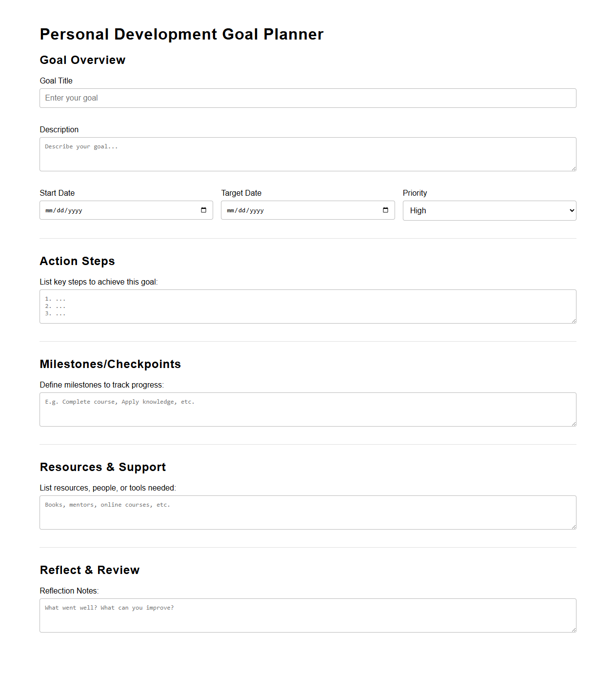616x676 pixels.
Task: Click inside the Action Steps numbered list box
Action: (308, 306)
